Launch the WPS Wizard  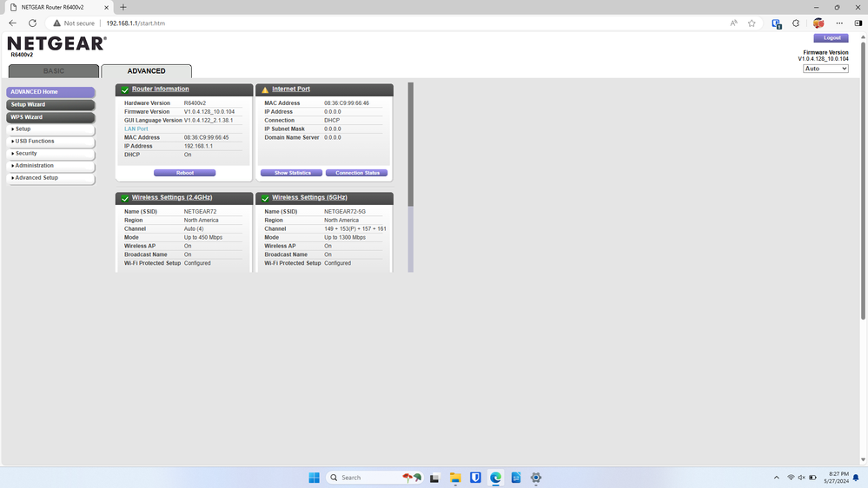(50, 117)
